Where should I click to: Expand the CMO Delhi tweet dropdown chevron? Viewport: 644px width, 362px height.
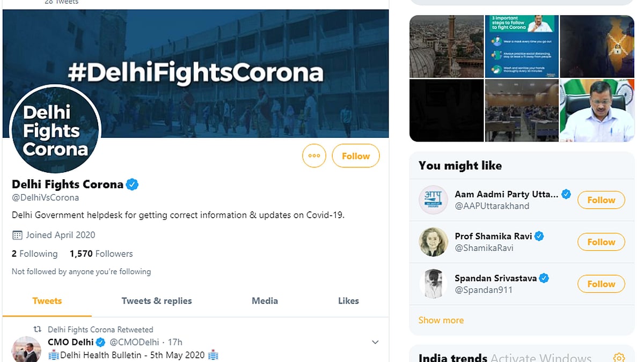click(x=375, y=342)
